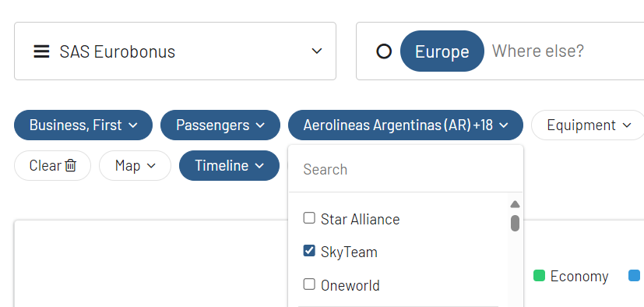
Task: Select the Europe destination chip
Action: pos(442,51)
